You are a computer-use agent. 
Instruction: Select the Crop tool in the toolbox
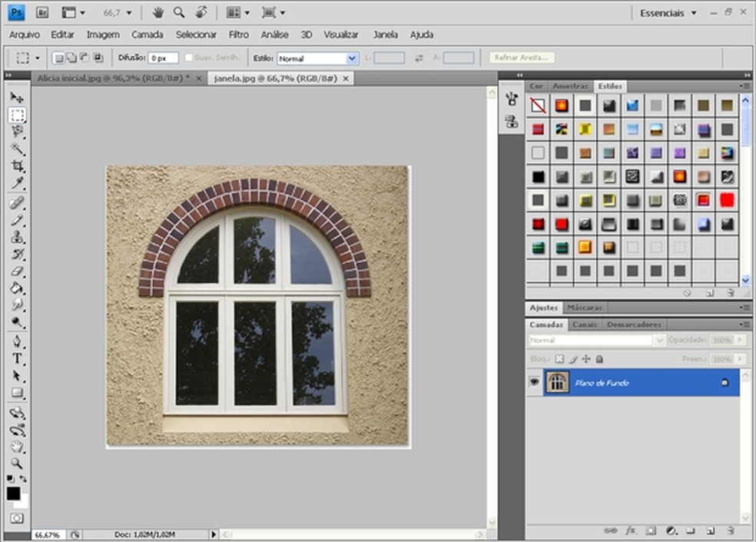[17, 166]
